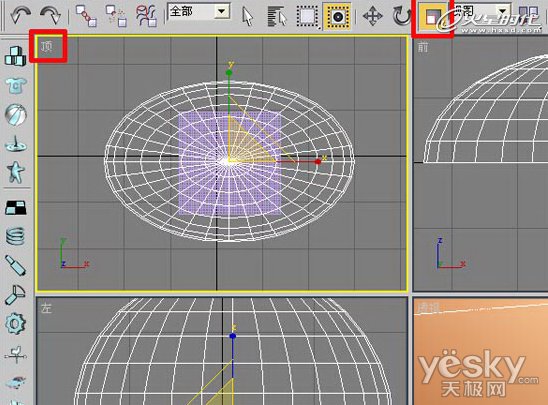Open the 全部 selection filter dropdown
The image size is (548, 405).
pos(199,12)
